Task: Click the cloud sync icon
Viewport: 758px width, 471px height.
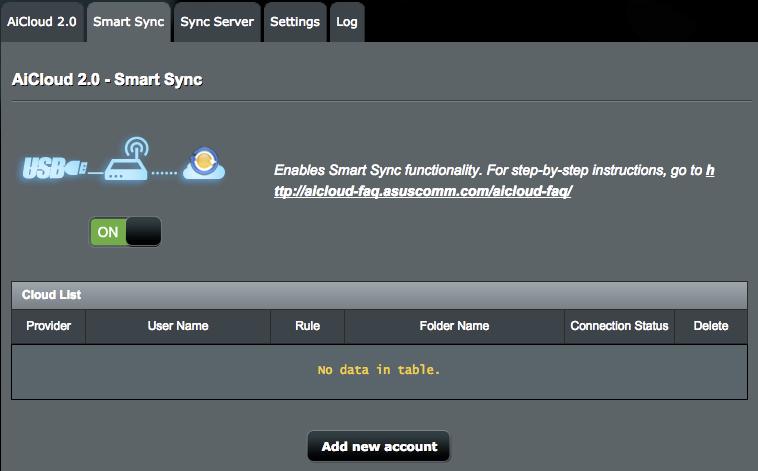Action: tap(204, 163)
